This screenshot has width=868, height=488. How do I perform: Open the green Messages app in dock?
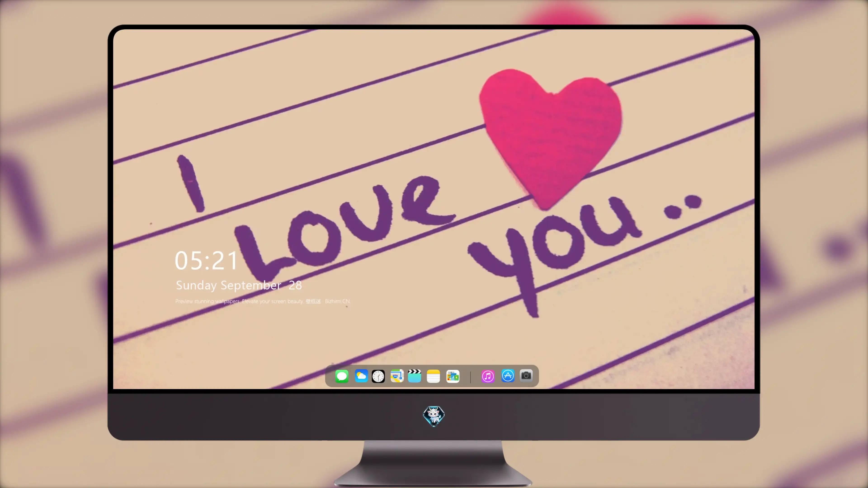tap(342, 376)
